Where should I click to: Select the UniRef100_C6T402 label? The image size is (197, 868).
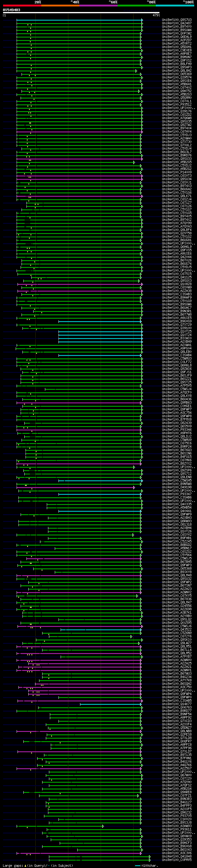[177, 88]
